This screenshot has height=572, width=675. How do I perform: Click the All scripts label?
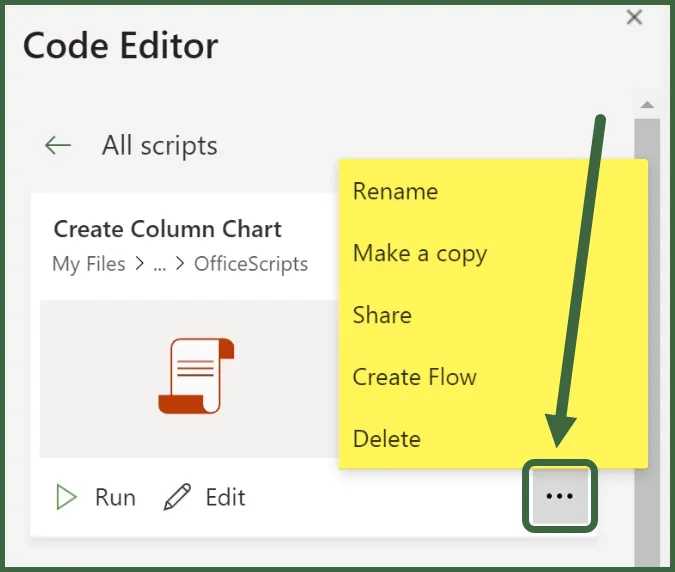coord(159,146)
